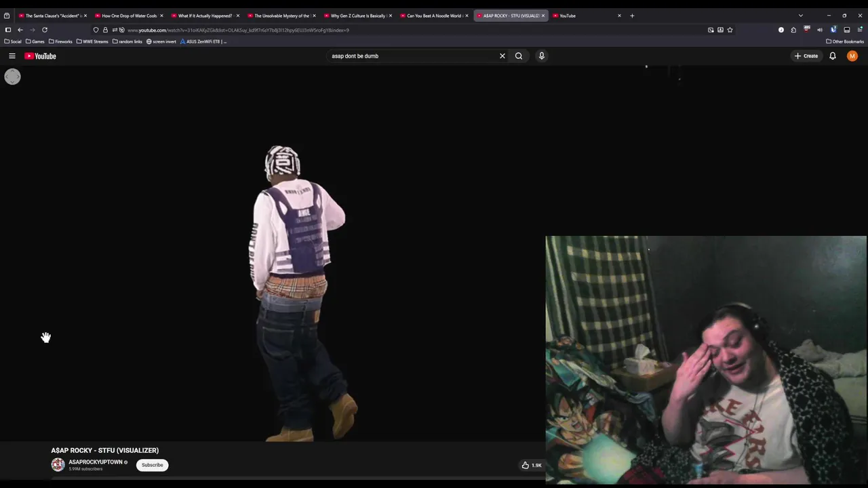Close the A$AP ROCKY - STFU tab

[542, 16]
